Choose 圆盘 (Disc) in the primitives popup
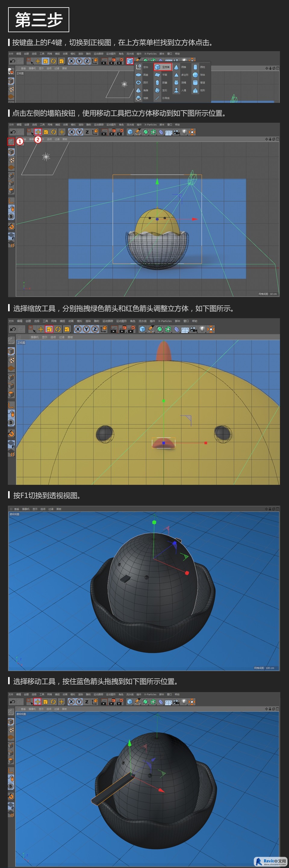This screenshot has width=289, height=868. click(x=142, y=75)
